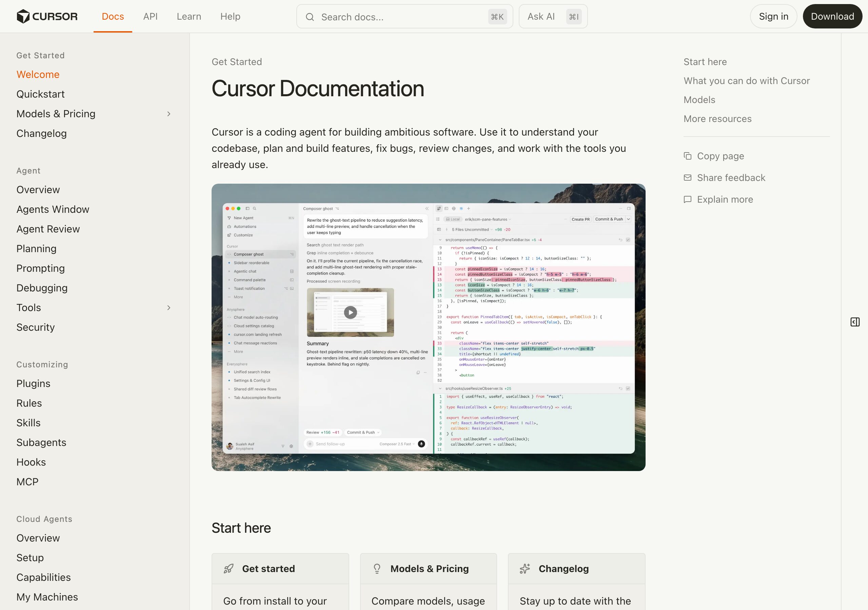The height and width of the screenshot is (610, 868).
Task: Go to Prompting page
Action: click(x=40, y=269)
